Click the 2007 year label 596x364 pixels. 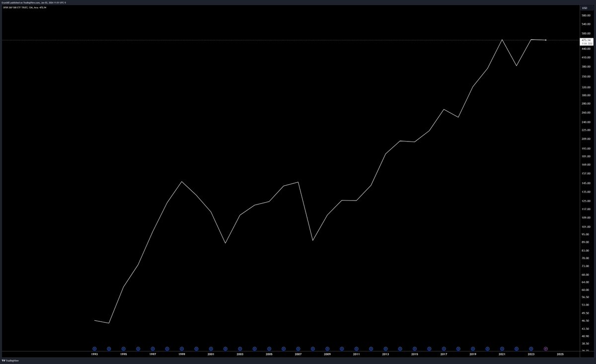298,354
